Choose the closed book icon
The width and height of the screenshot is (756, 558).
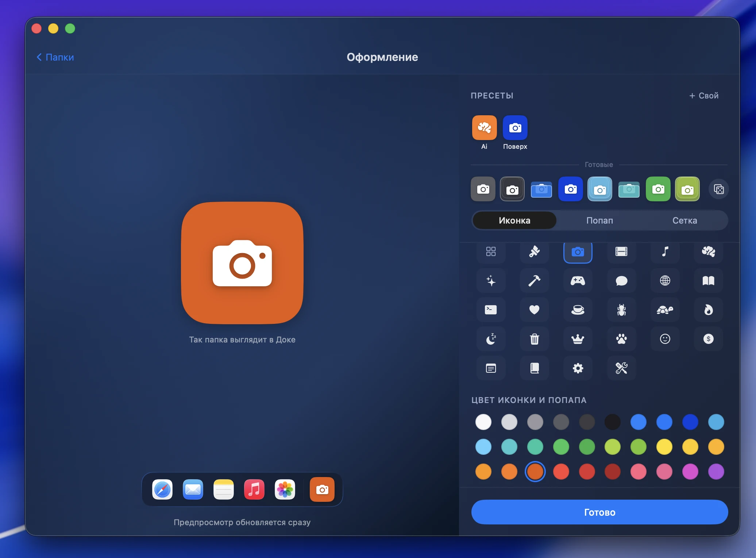[534, 368]
